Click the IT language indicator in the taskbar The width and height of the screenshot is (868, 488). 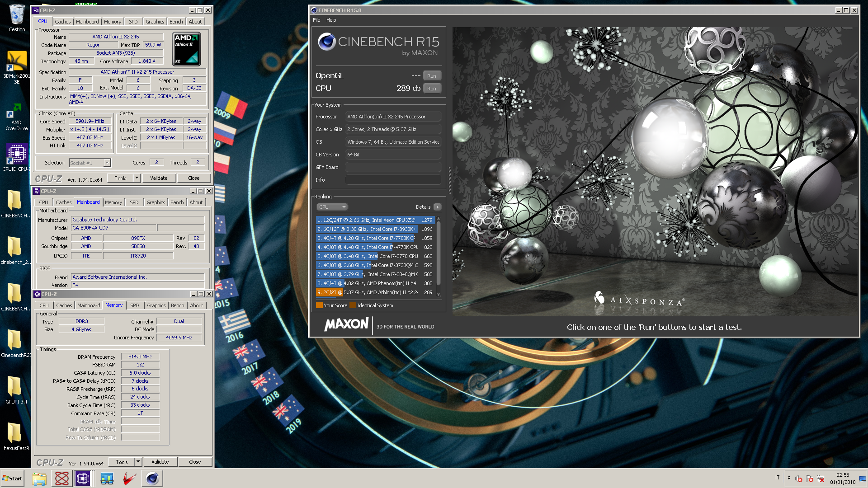coord(777,478)
